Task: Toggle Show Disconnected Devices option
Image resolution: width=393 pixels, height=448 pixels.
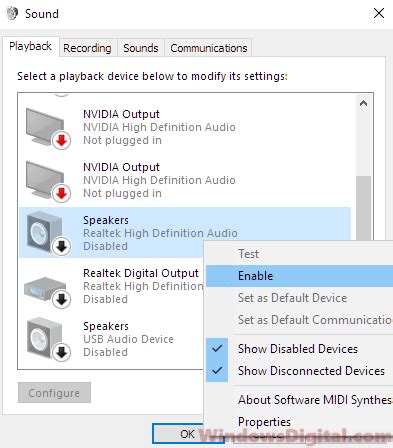Action: (x=299, y=371)
